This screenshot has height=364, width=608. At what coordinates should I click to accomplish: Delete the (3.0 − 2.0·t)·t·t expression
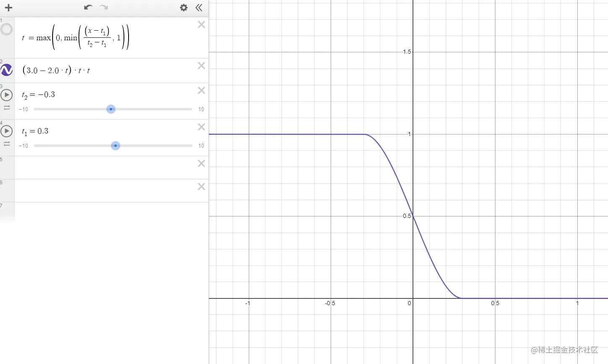click(201, 65)
